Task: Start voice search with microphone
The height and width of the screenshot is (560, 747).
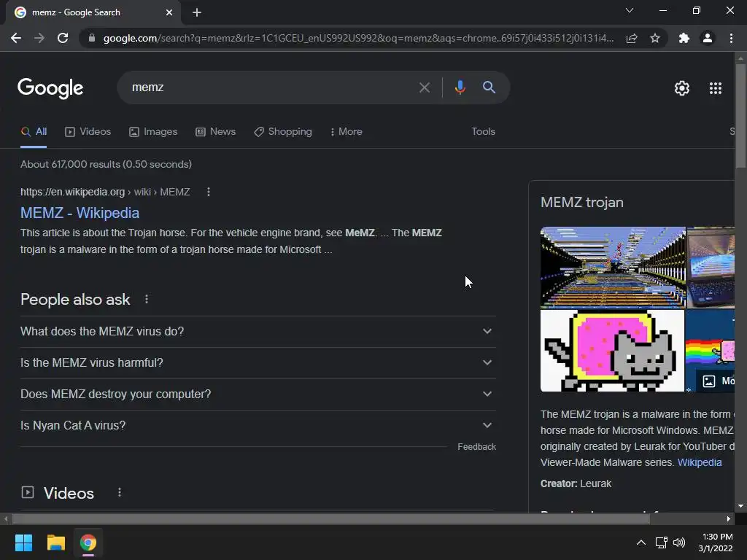Action: 460,87
